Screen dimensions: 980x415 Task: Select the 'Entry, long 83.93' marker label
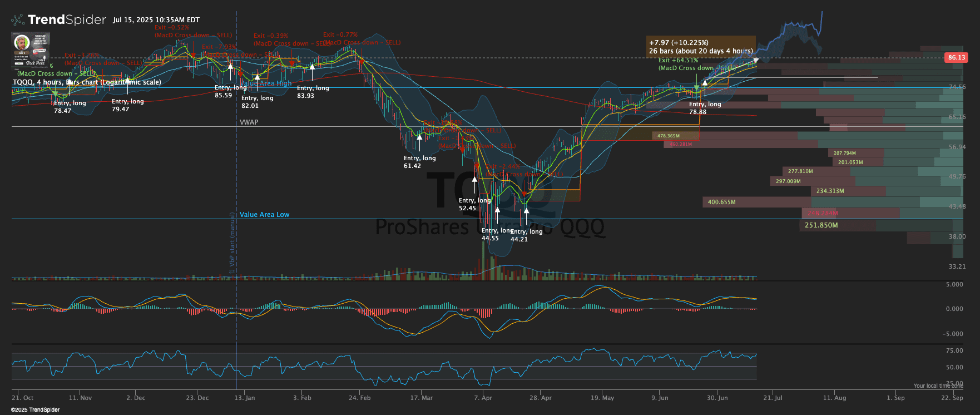click(x=313, y=92)
